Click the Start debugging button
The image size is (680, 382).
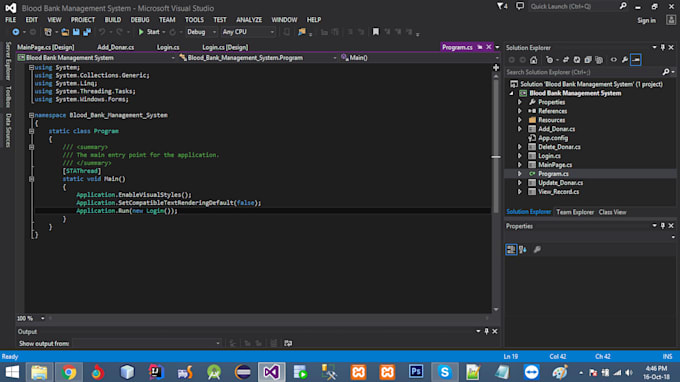tap(149, 32)
